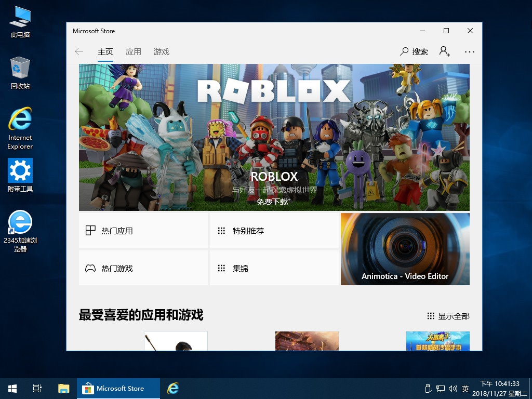Open the 集锦 tile
This screenshot has width=532, height=399.
pyautogui.click(x=274, y=268)
